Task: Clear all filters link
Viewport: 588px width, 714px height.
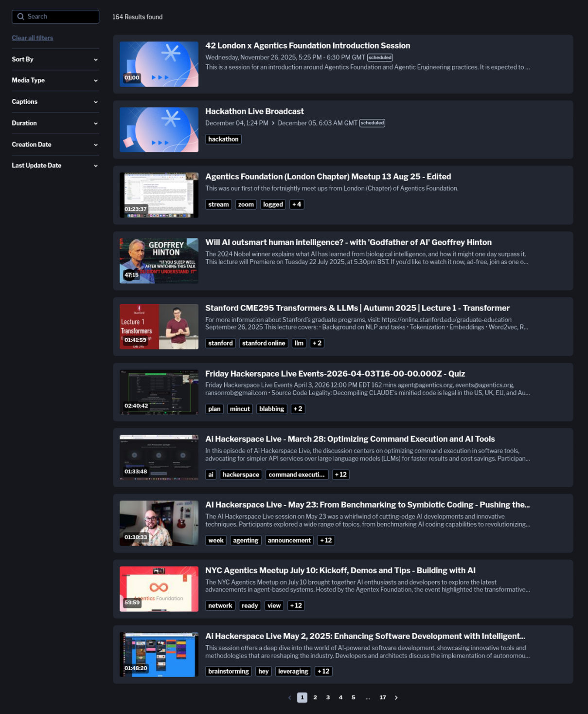Action: click(33, 38)
